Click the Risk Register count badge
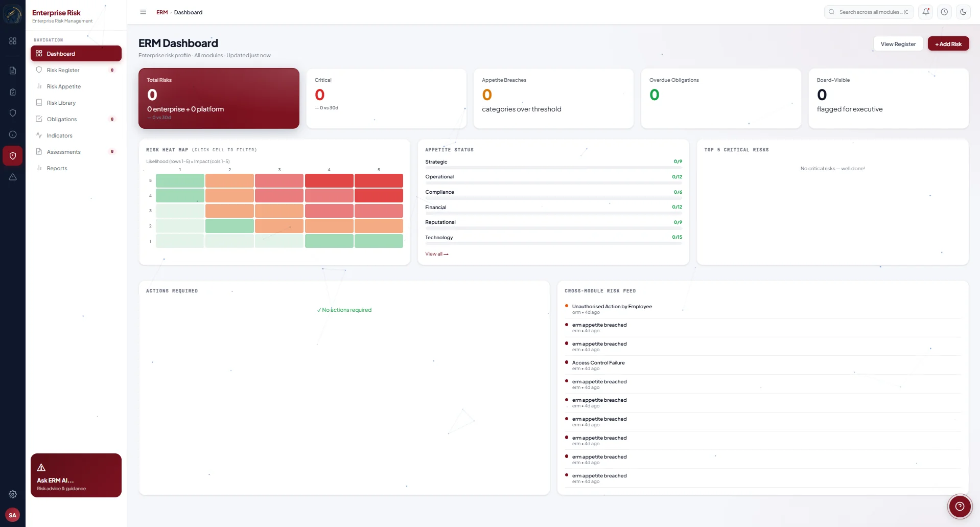980x527 pixels. [112, 70]
